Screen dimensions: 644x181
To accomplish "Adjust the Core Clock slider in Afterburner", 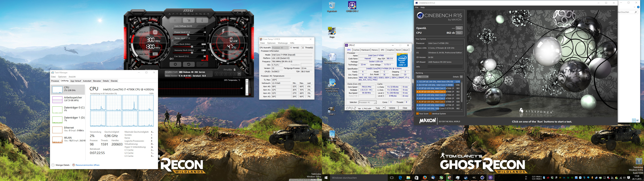I will pyautogui.click(x=188, y=47).
